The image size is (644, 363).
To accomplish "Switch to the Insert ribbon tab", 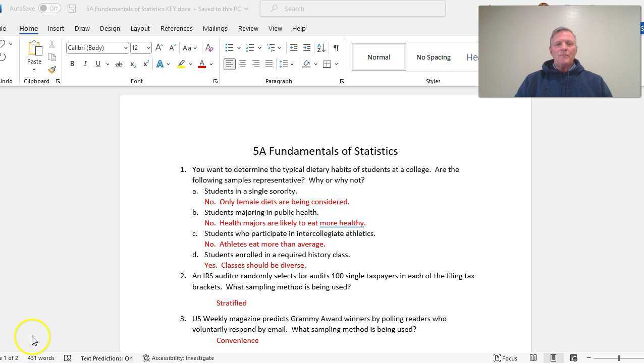I will [56, 28].
